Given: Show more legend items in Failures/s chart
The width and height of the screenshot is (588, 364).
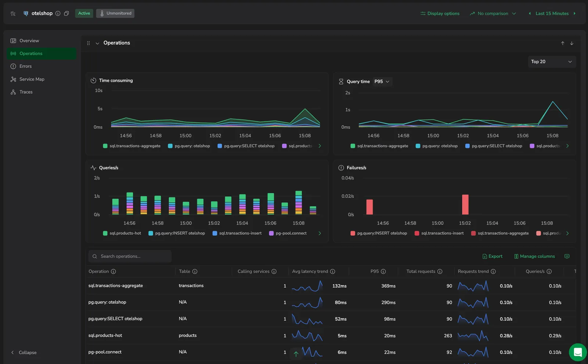Looking at the screenshot, I should [x=567, y=233].
